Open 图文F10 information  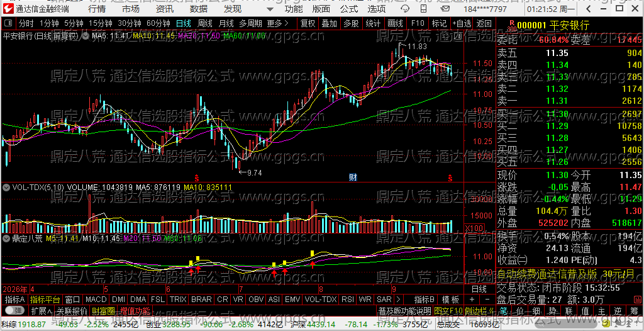pos(448,310)
